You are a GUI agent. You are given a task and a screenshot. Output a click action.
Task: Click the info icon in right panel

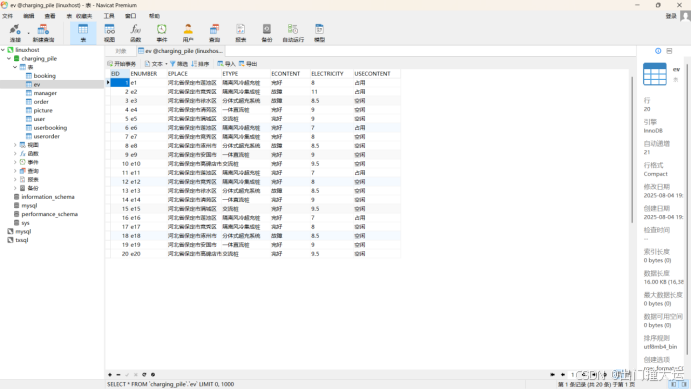point(658,51)
